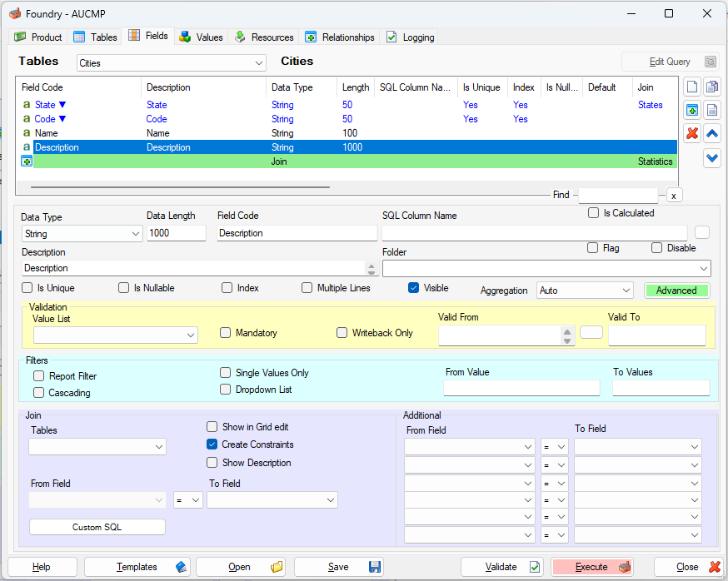Screen dimensions: 728x581
Task: Click the blank new field icon button
Action: pyautogui.click(x=692, y=87)
